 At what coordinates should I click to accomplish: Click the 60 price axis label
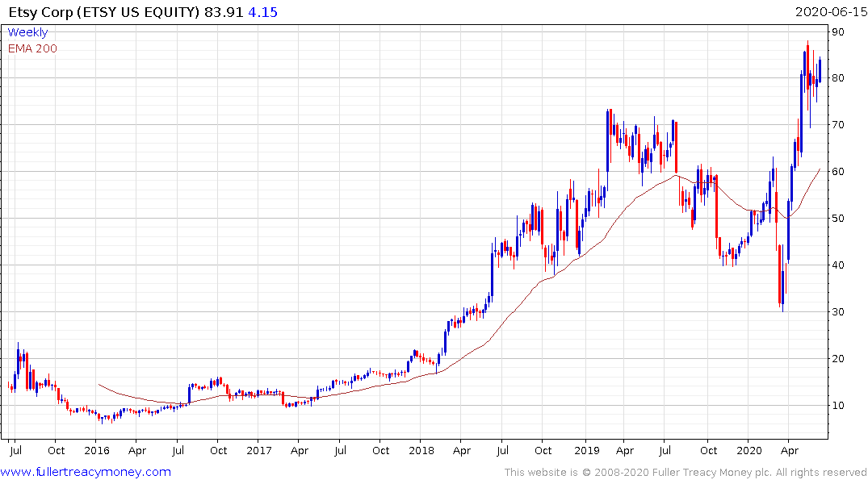point(838,172)
